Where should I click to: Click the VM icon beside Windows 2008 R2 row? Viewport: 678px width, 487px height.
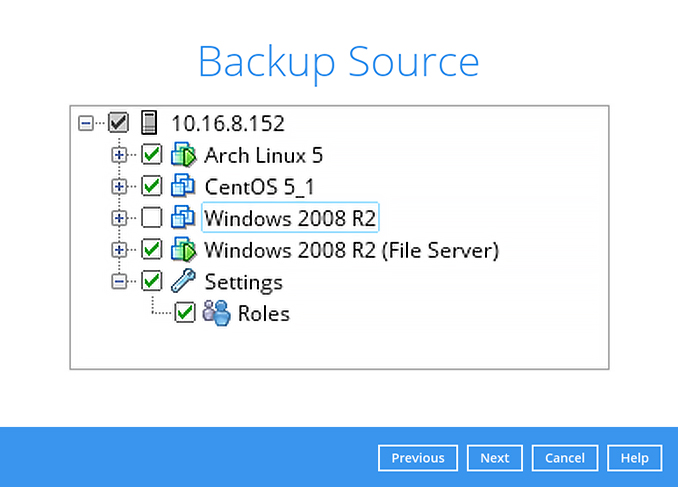[x=183, y=218]
